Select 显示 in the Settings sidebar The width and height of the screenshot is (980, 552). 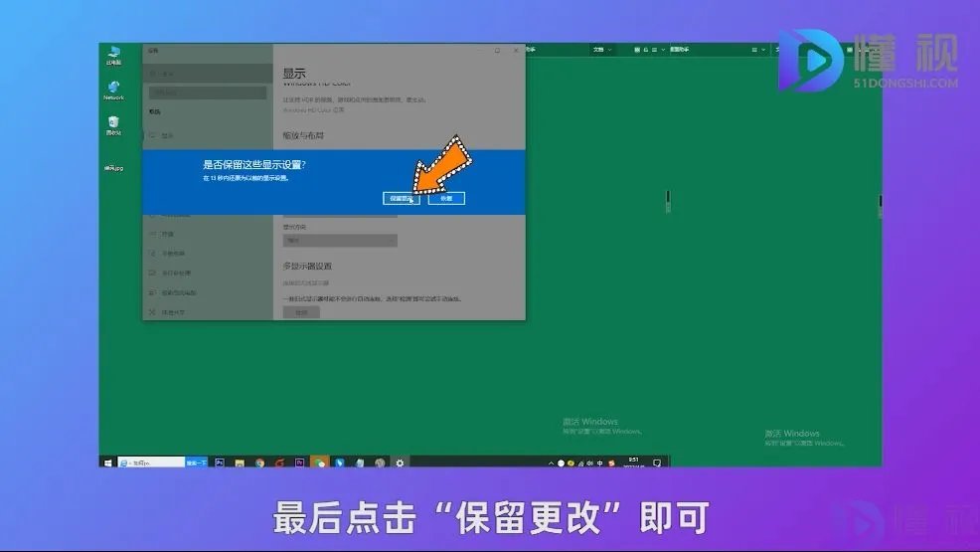(x=208, y=135)
